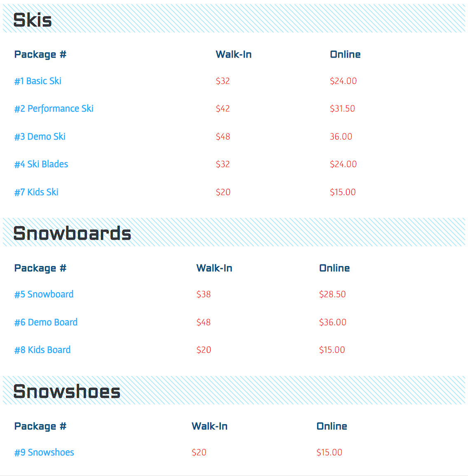Viewport: 468px width, 476px height.
Task: Click the $24.00 online price for Basic Ski
Action: pyautogui.click(x=343, y=81)
